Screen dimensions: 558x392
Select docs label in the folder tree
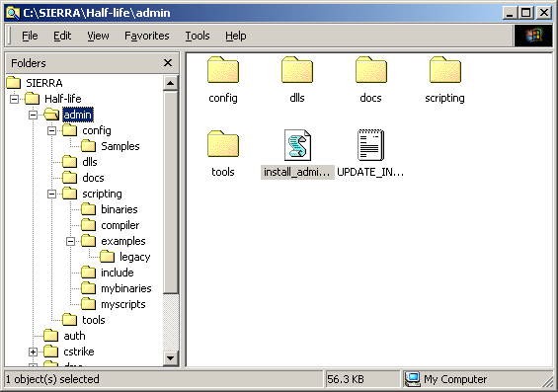(x=93, y=178)
